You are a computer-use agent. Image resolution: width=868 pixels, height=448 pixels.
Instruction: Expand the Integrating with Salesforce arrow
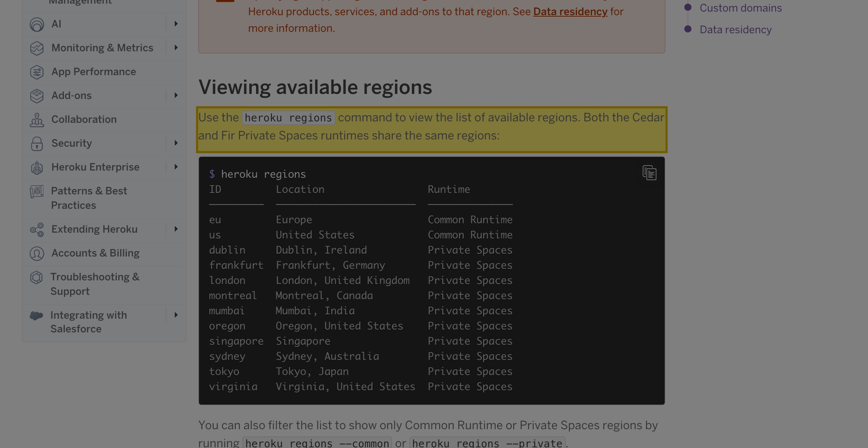point(176,315)
